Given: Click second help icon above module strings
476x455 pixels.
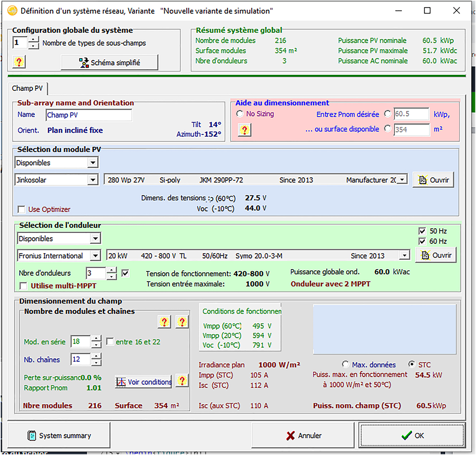Looking at the screenshot, I should (x=182, y=322).
